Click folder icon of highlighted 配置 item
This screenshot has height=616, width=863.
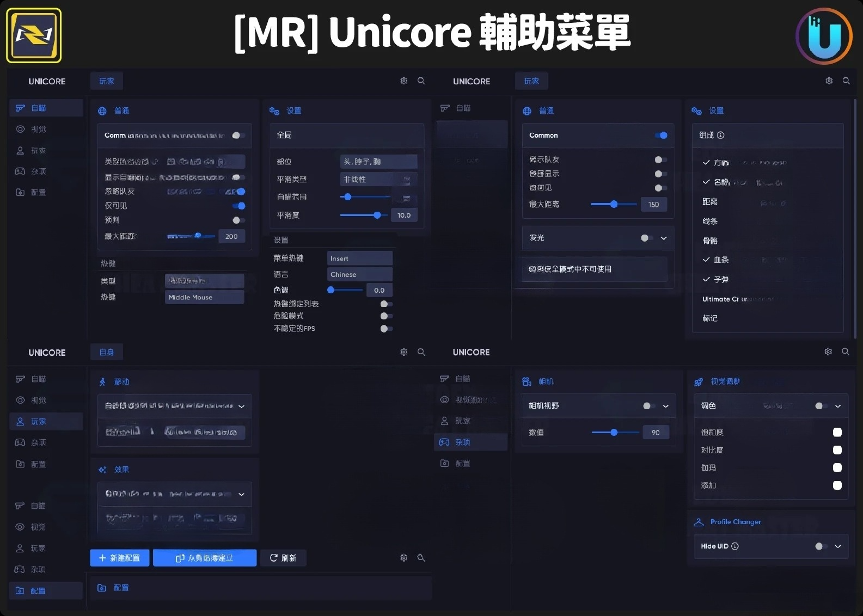pyautogui.click(x=20, y=591)
